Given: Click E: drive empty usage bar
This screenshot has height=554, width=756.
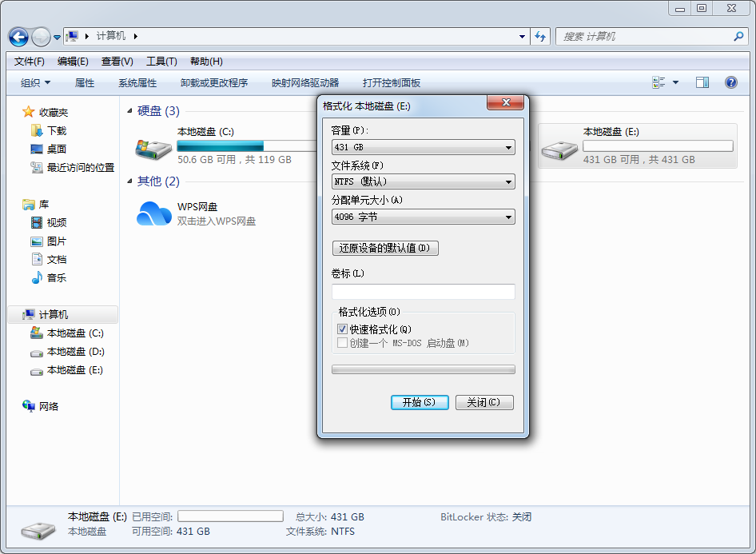Looking at the screenshot, I should pyautogui.click(x=658, y=145).
